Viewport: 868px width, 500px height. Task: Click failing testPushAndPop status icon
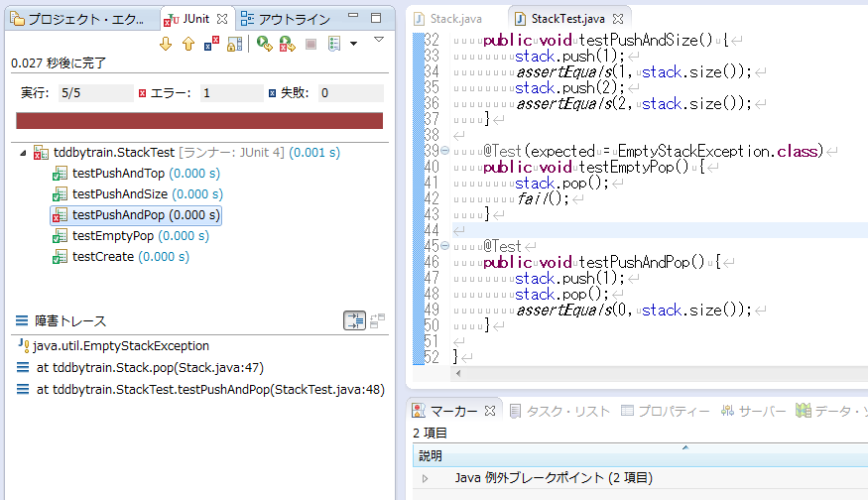tap(60, 215)
